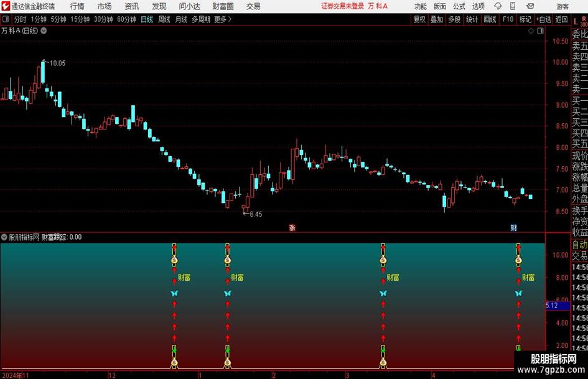Add stock with +自选 button
The image size is (588, 379).
click(543, 19)
